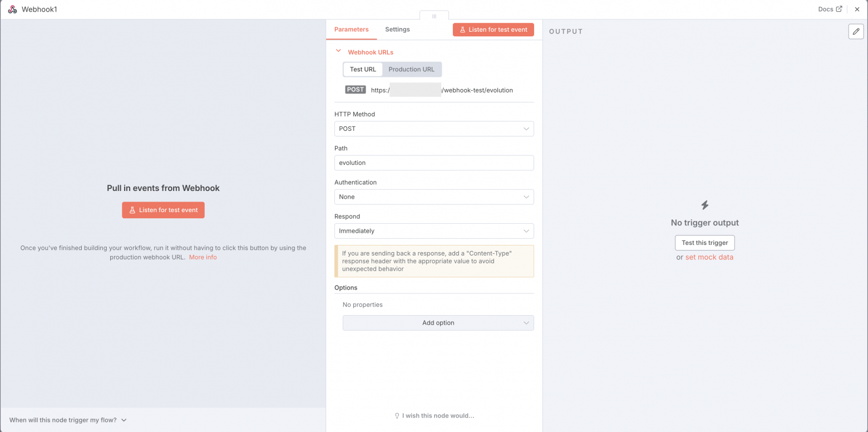The image size is (868, 432).
Task: Switch to Production URL option
Action: point(411,70)
